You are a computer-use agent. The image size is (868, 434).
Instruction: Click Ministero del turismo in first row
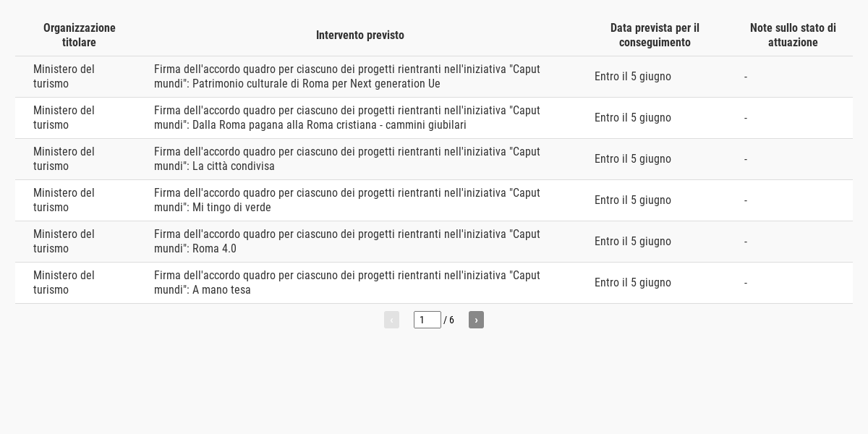point(64,77)
